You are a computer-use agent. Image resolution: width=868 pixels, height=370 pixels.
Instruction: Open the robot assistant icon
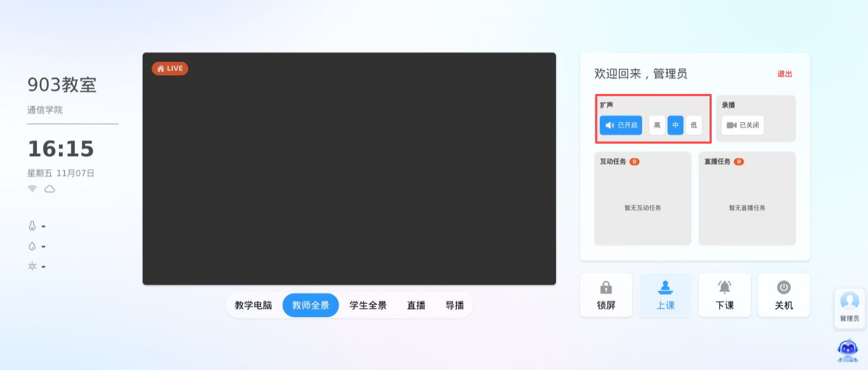coord(848,350)
